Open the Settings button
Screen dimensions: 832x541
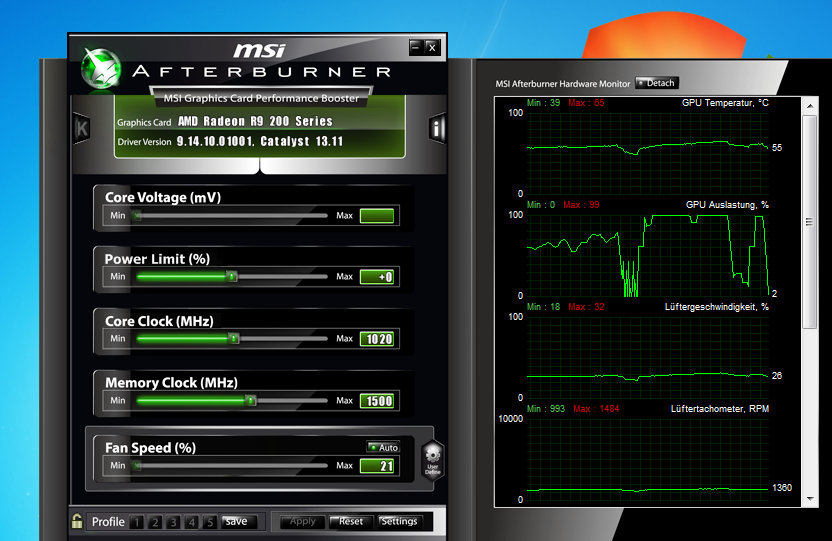point(400,521)
